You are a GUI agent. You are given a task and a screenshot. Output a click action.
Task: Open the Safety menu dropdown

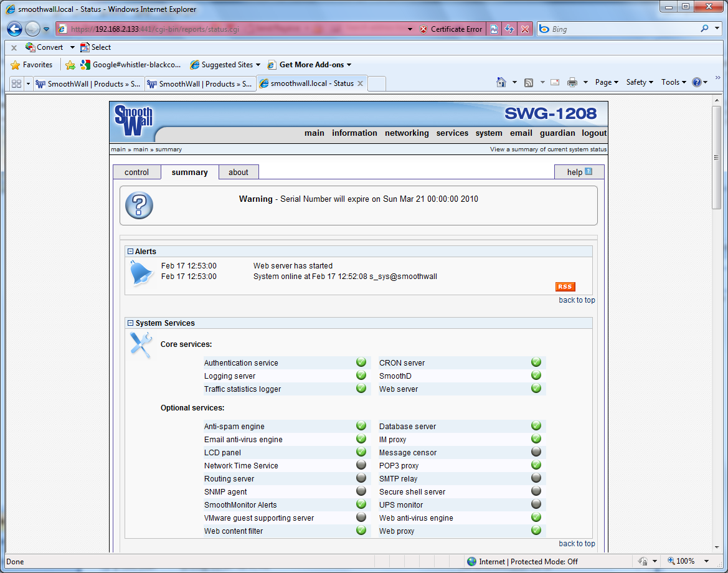(x=640, y=82)
